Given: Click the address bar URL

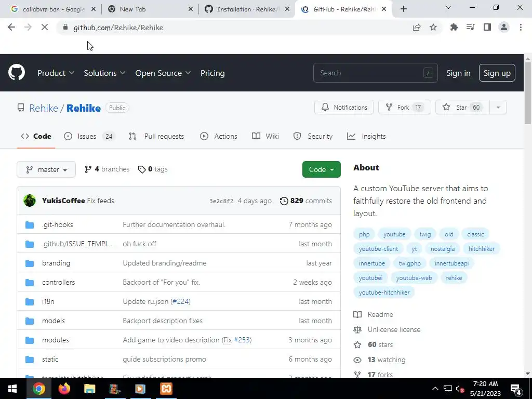Looking at the screenshot, I should point(118,28).
